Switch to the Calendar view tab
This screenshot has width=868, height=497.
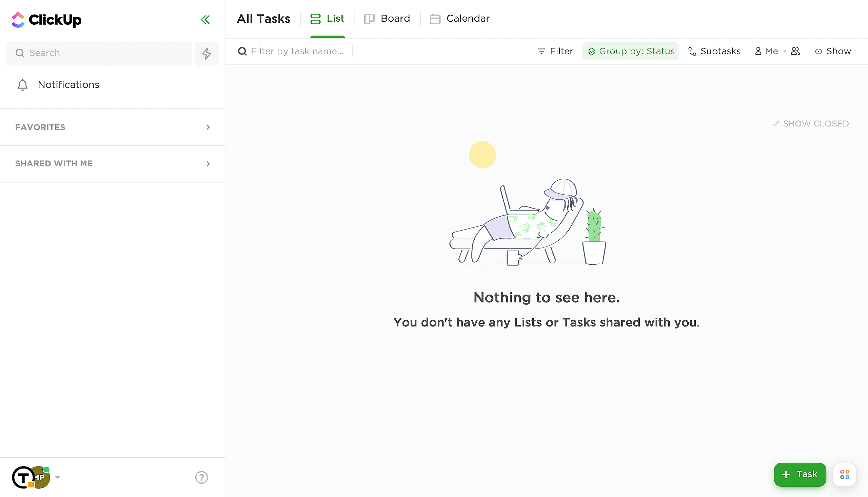[x=459, y=19]
